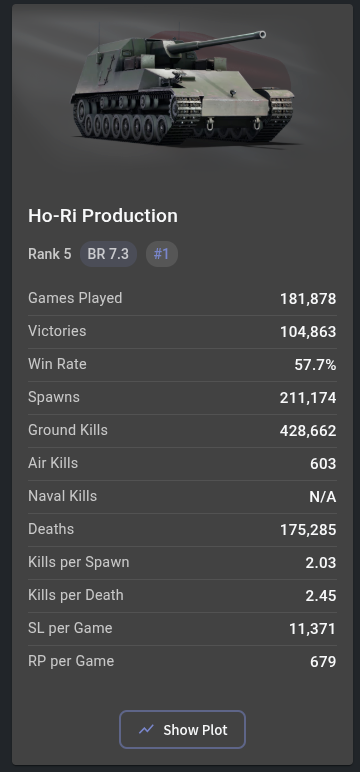This screenshot has width=360, height=772.
Task: Select the Rank 5 label
Action: coord(50,254)
